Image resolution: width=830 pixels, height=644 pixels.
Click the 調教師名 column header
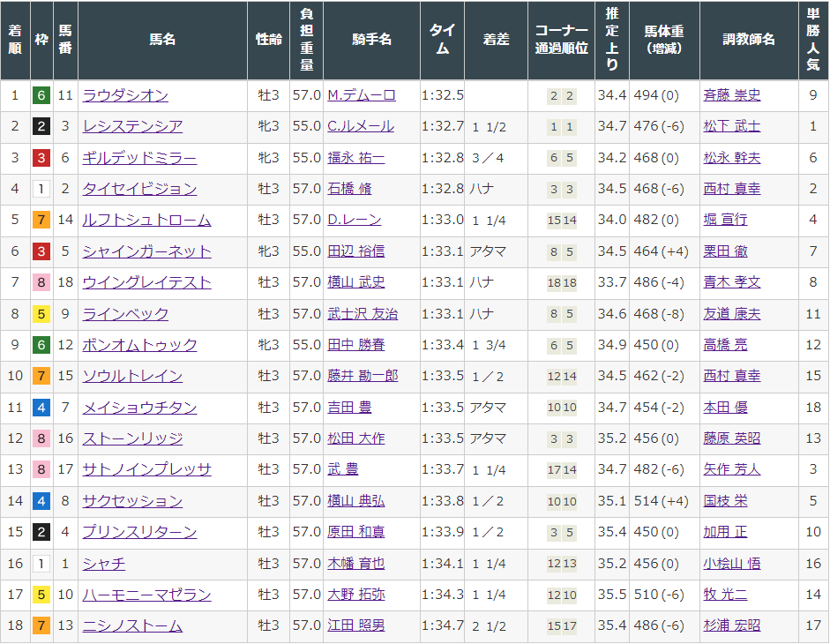[749, 40]
